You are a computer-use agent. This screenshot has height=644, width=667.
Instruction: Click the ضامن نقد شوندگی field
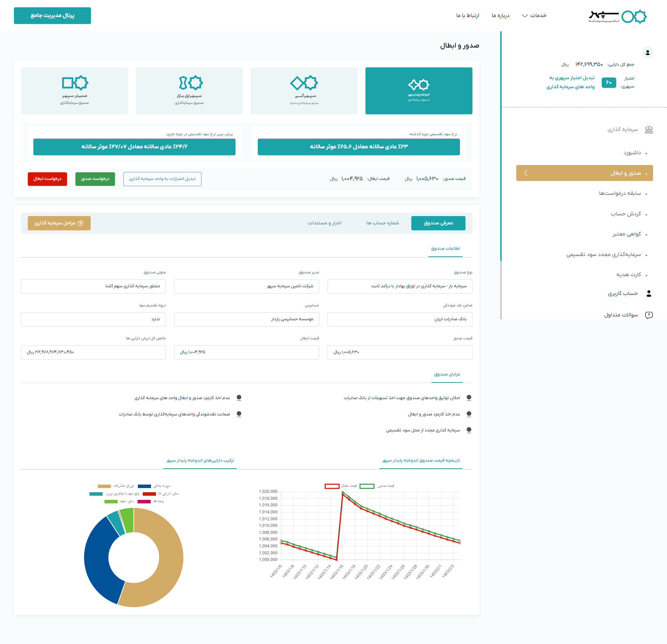coord(400,319)
